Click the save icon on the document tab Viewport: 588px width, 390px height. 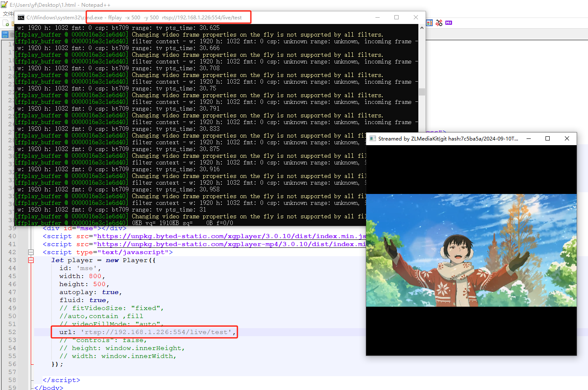click(5, 34)
